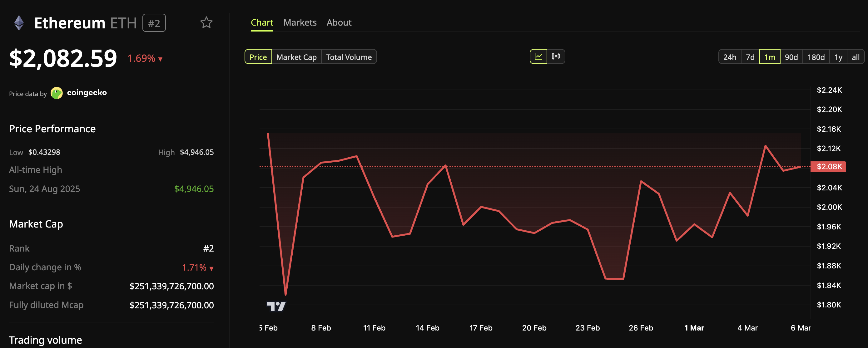Click the TradingView logo on the chart
This screenshot has height=348, width=868.
point(276,306)
